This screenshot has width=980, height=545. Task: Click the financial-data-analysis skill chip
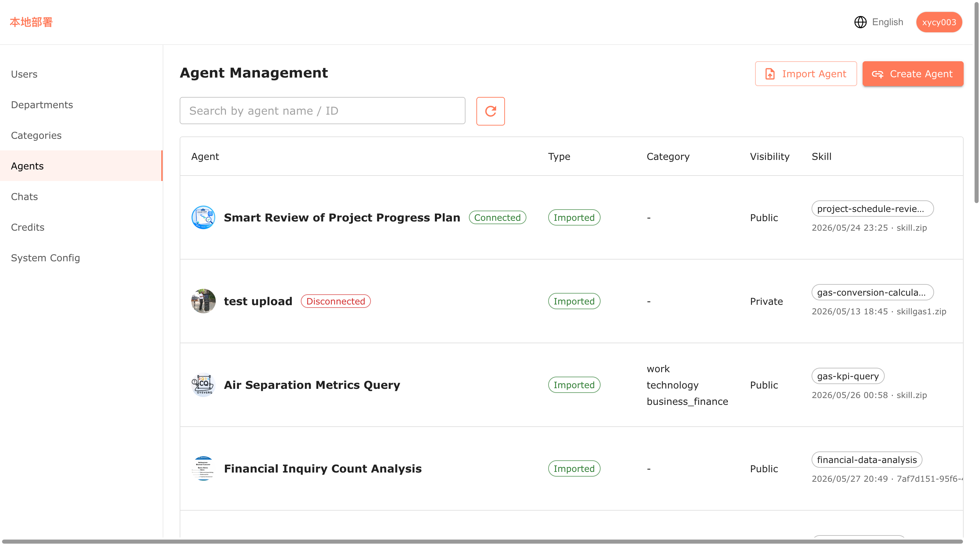click(x=867, y=460)
